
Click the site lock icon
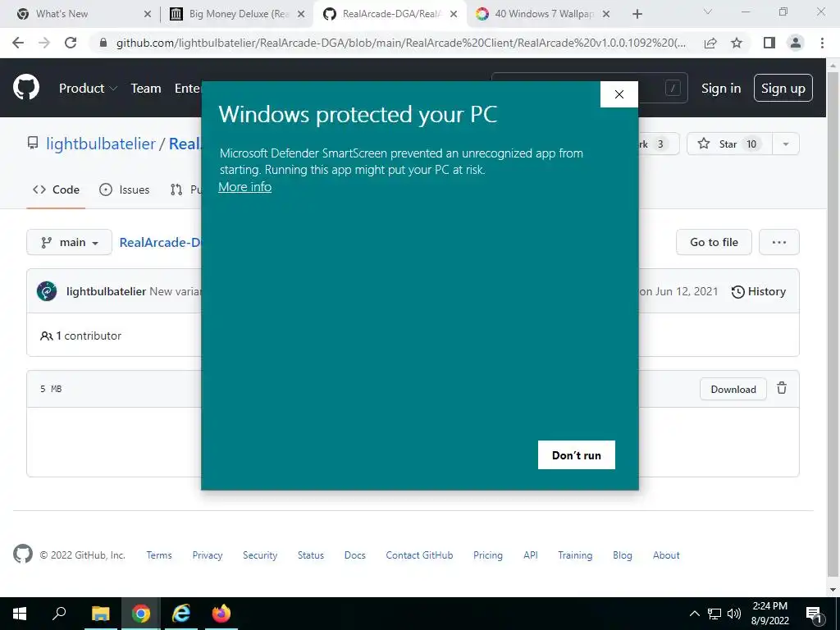(x=104, y=43)
